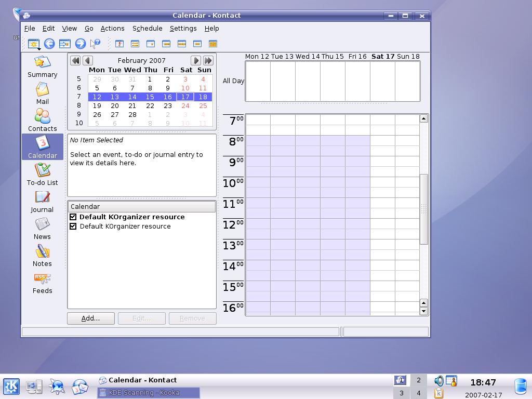Click the KOrganizer reminder tray icon
Screen dimensions: 532x399
tap(451, 381)
